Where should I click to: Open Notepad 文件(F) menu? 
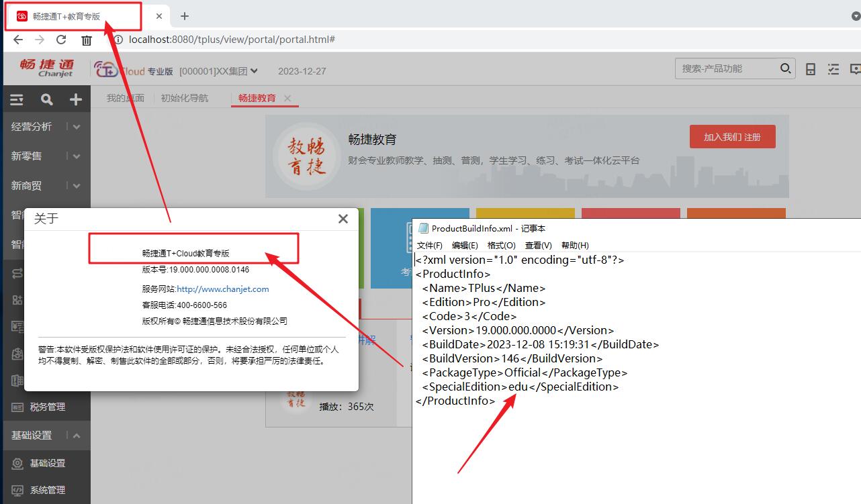click(x=430, y=246)
